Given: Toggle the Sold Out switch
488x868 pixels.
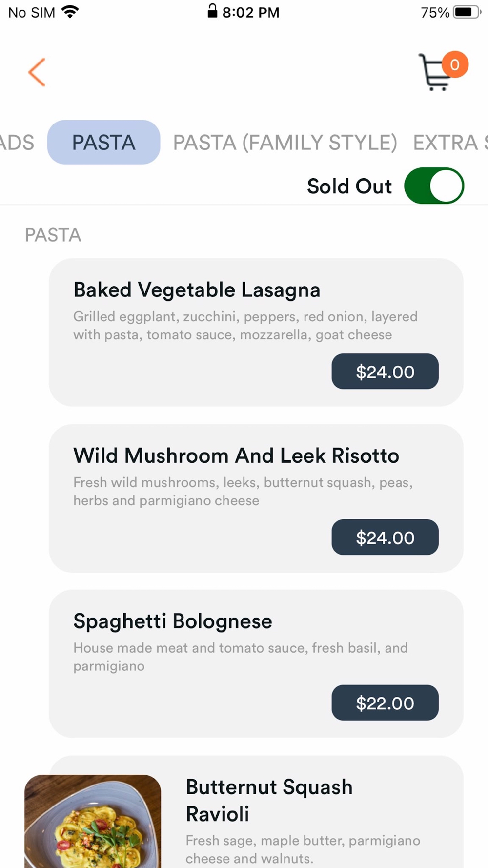Looking at the screenshot, I should click(434, 186).
